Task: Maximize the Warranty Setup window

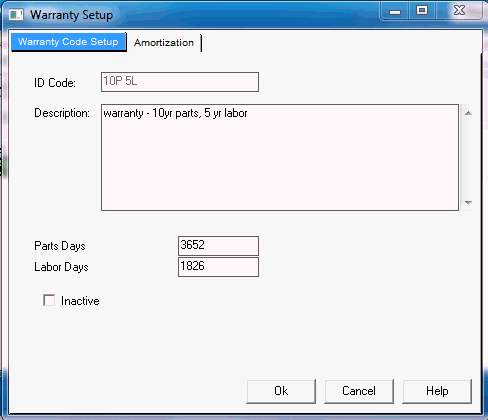Action: click(422, 11)
